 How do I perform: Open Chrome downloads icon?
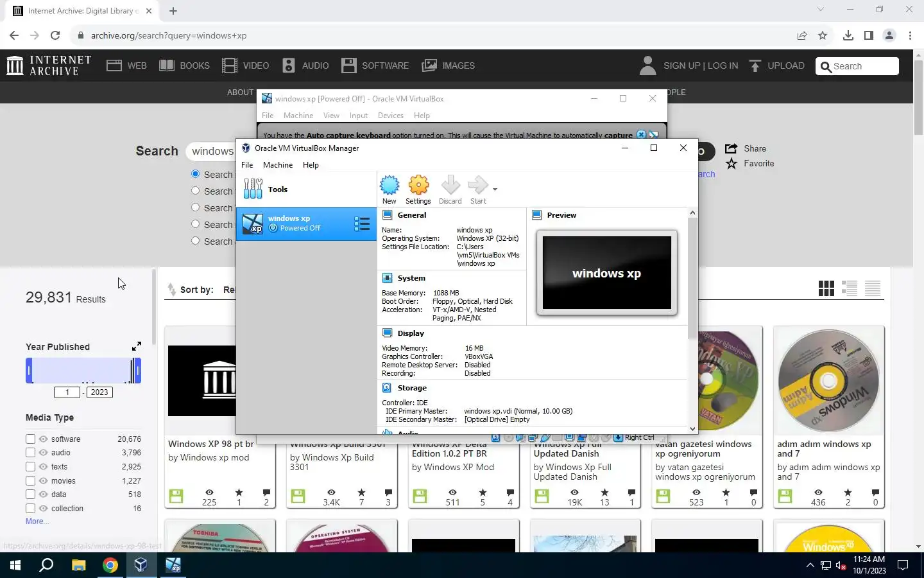[848, 35]
